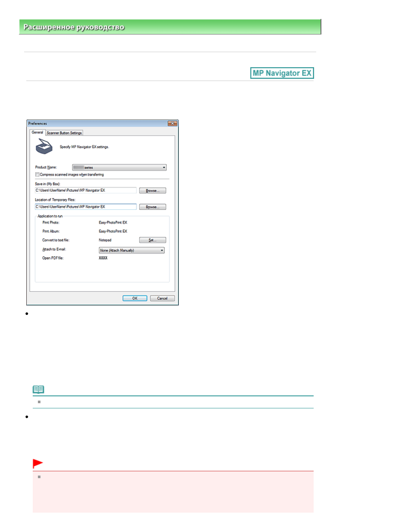The width and height of the screenshot is (411, 532).
Task: Click the Specify MP Navigator EX settings text
Action: pos(84,147)
